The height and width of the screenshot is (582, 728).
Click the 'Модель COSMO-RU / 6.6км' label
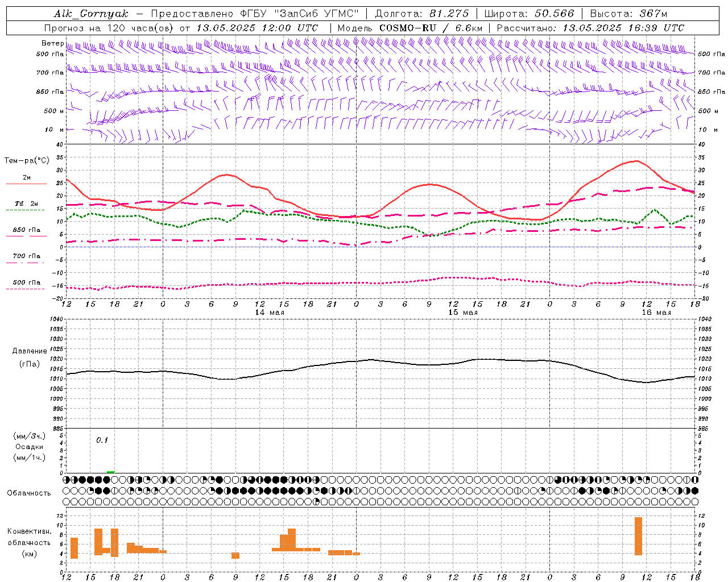point(410,28)
